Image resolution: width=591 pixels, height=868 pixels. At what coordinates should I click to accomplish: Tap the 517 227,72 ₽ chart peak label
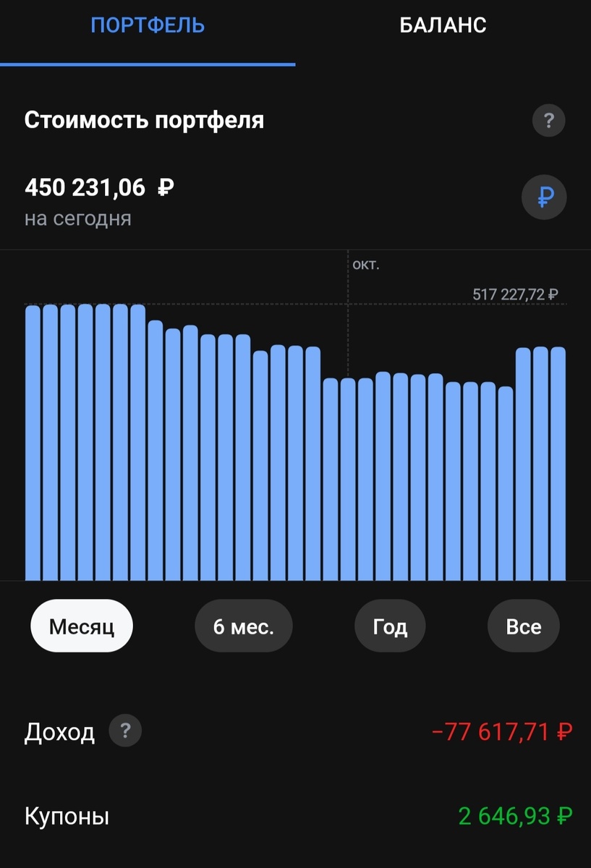point(515,294)
